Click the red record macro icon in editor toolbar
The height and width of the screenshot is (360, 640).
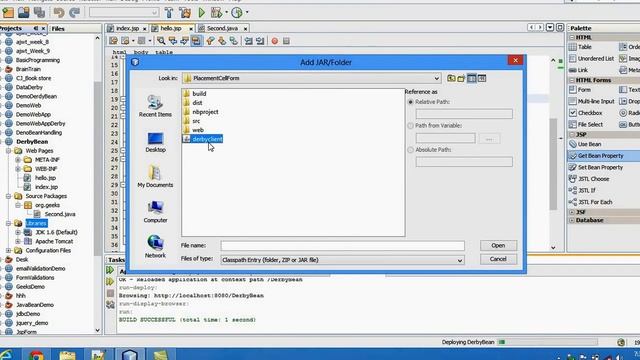(275, 41)
